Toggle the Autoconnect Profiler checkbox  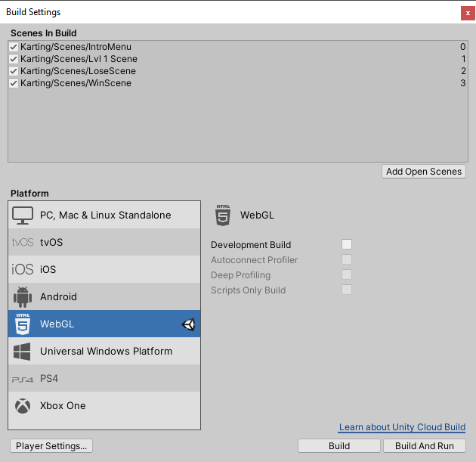pos(347,259)
